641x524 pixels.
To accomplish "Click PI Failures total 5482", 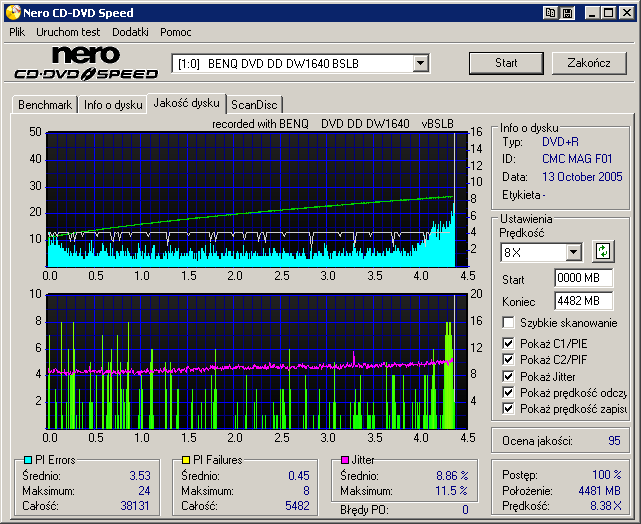I will [297, 506].
